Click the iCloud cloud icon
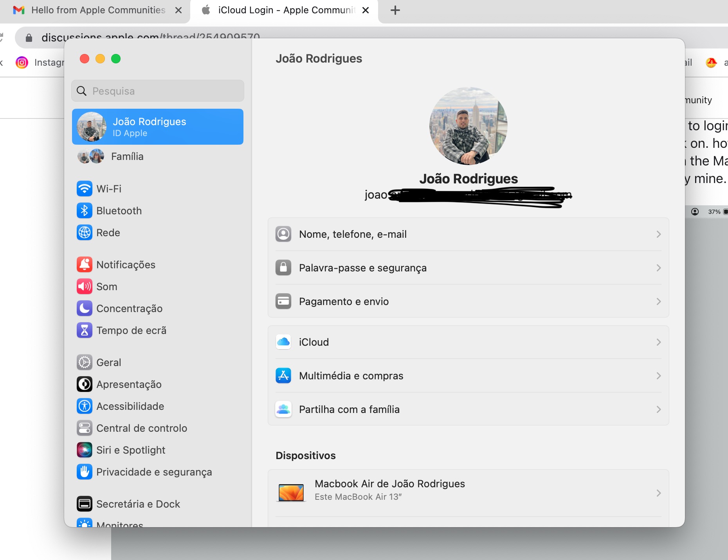The width and height of the screenshot is (728, 560). tap(283, 342)
